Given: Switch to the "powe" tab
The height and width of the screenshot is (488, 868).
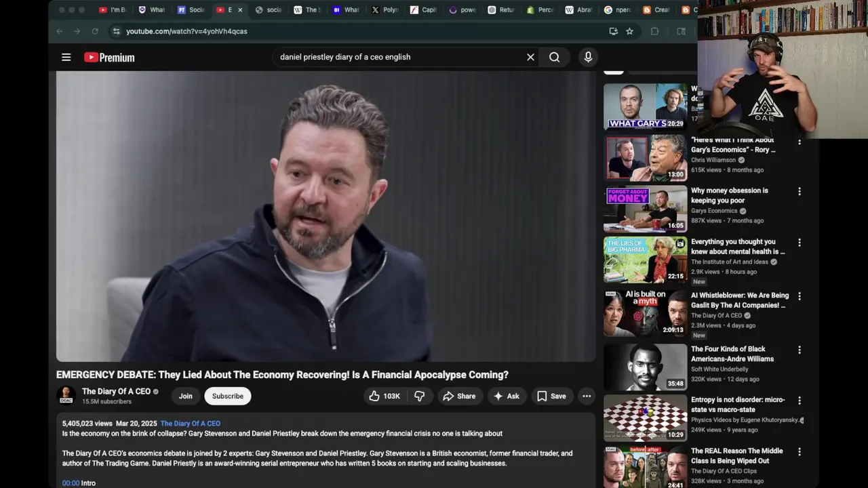Looking at the screenshot, I should [463, 10].
